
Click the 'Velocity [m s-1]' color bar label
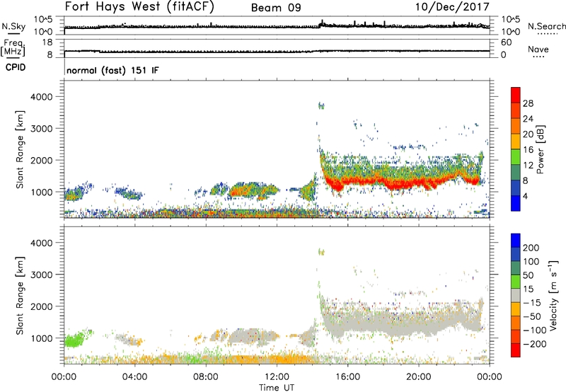(x=553, y=296)
